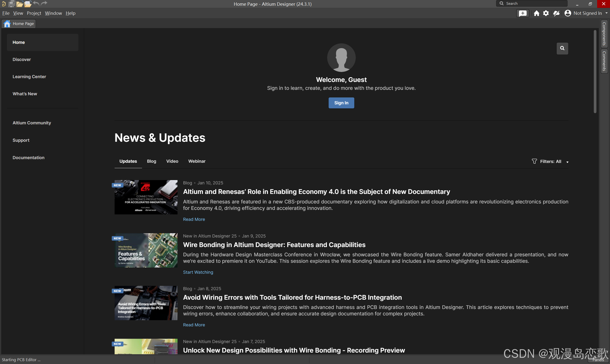The width and height of the screenshot is (610, 364).
Task: Click Start Watching link for Wire Bonding
Action: [198, 272]
